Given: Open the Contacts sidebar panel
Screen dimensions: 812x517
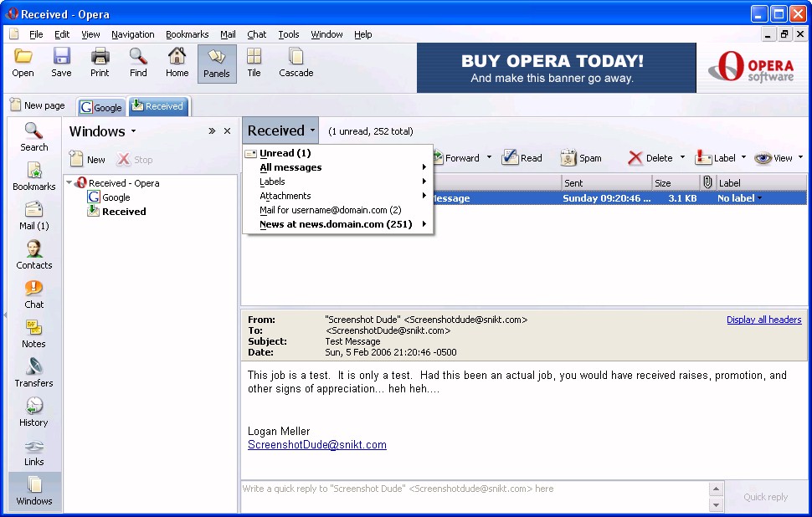Looking at the screenshot, I should coord(33,254).
